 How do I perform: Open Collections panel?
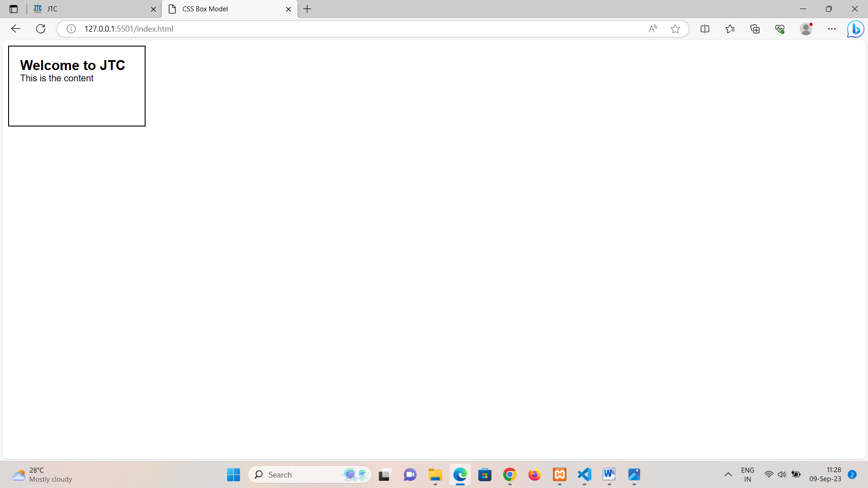755,29
